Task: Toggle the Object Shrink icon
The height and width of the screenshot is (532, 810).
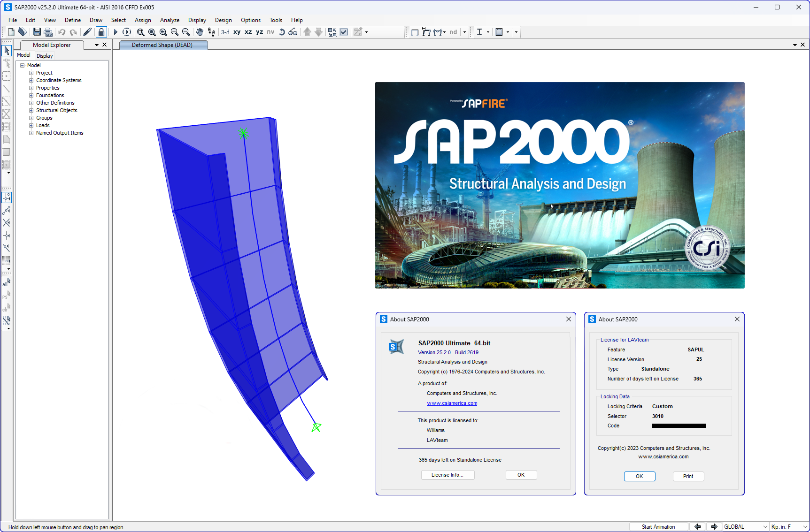Action: (332, 32)
